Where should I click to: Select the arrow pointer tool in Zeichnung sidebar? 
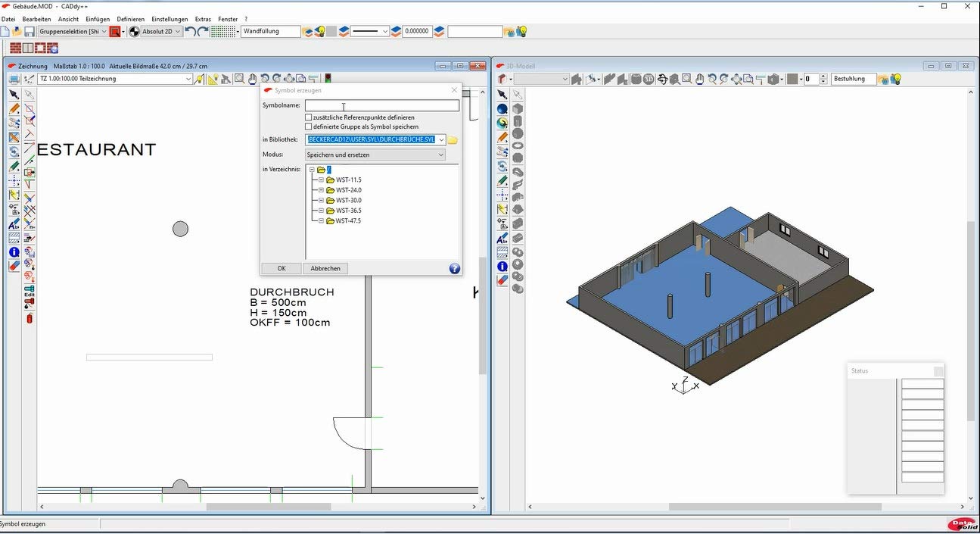[x=14, y=95]
